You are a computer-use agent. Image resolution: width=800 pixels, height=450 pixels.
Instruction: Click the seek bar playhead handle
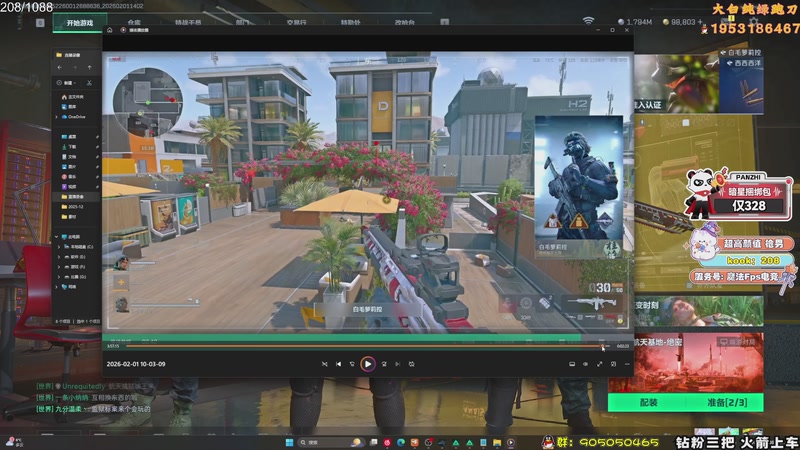pyautogui.click(x=603, y=346)
